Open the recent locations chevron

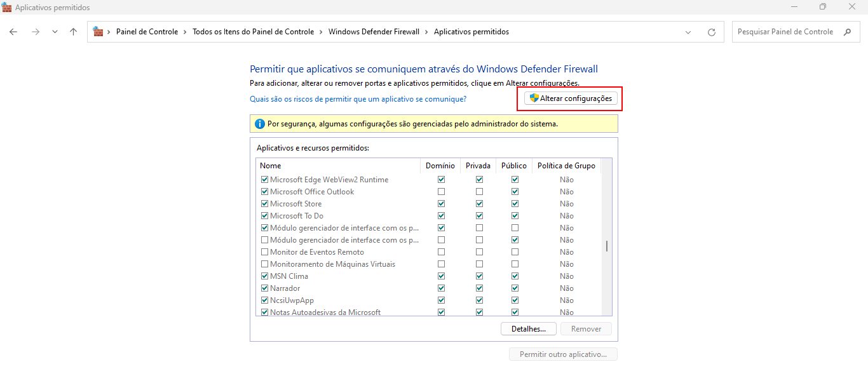[55, 32]
